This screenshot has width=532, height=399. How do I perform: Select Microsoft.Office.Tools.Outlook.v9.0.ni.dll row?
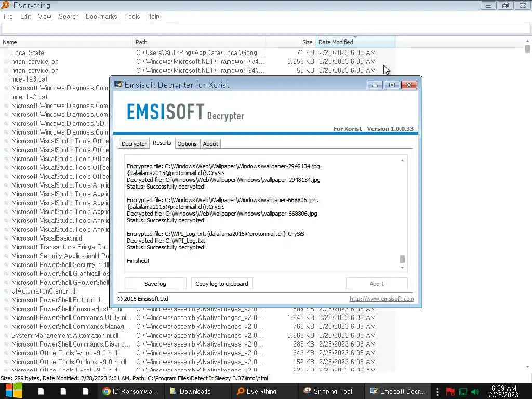197,362
